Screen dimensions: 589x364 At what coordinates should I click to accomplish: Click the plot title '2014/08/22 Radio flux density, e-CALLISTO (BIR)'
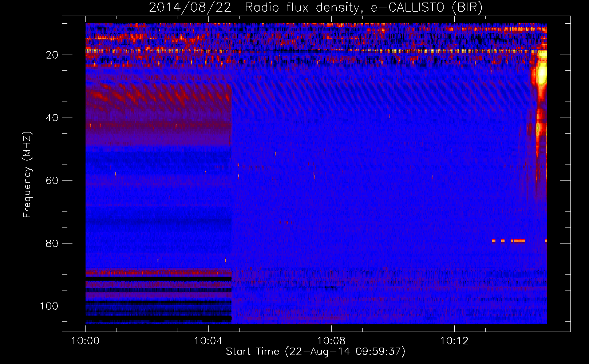tap(316, 7)
